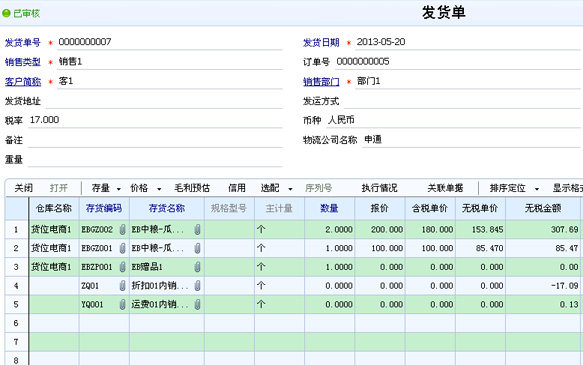Click the 物流公司名称 field showing 申通

tap(471, 140)
